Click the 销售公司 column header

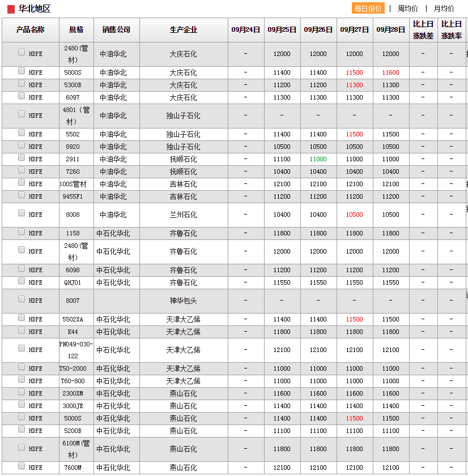tap(116, 30)
